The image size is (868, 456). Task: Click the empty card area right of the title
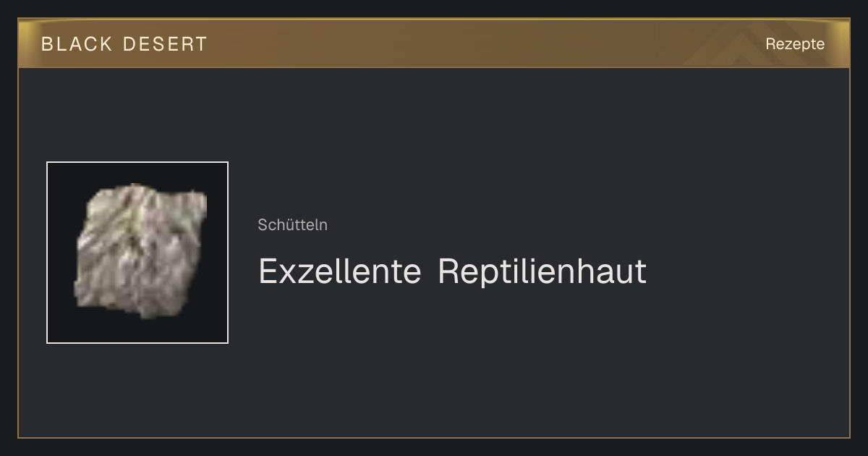pos(745,271)
